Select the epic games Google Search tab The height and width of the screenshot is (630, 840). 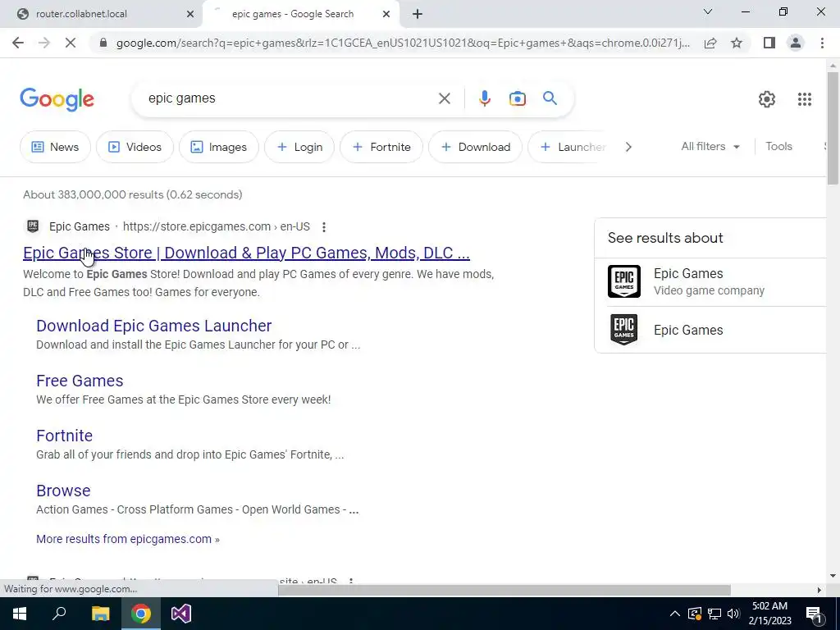(x=300, y=14)
